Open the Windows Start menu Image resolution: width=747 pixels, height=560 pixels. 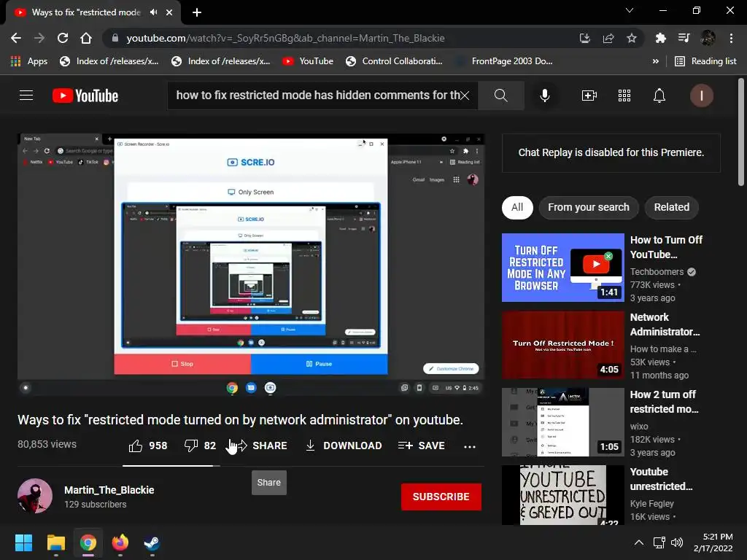point(23,542)
